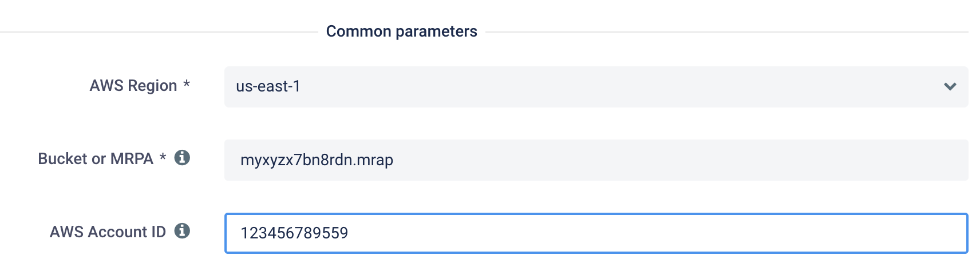Click the required asterisk next to Bucket or MRPA
Image resolution: width=980 pixels, height=271 pixels.
[x=163, y=157]
